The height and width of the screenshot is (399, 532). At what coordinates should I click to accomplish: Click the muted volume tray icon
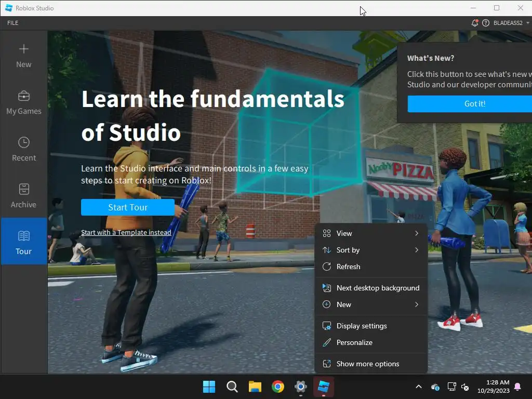click(x=465, y=387)
